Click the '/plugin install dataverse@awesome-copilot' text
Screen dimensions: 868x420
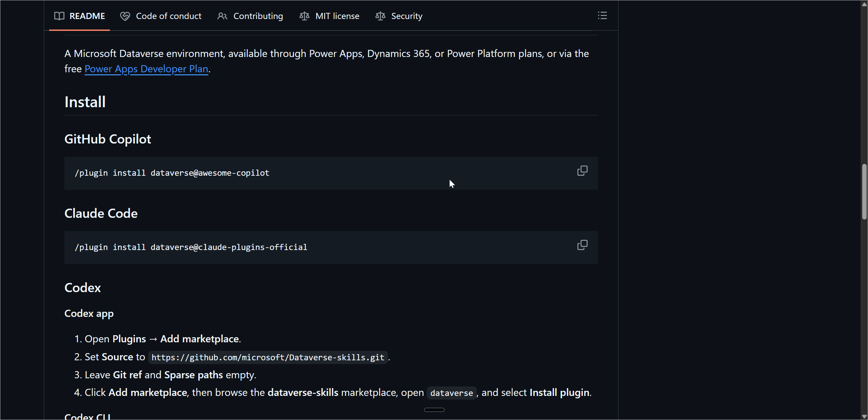coord(172,173)
